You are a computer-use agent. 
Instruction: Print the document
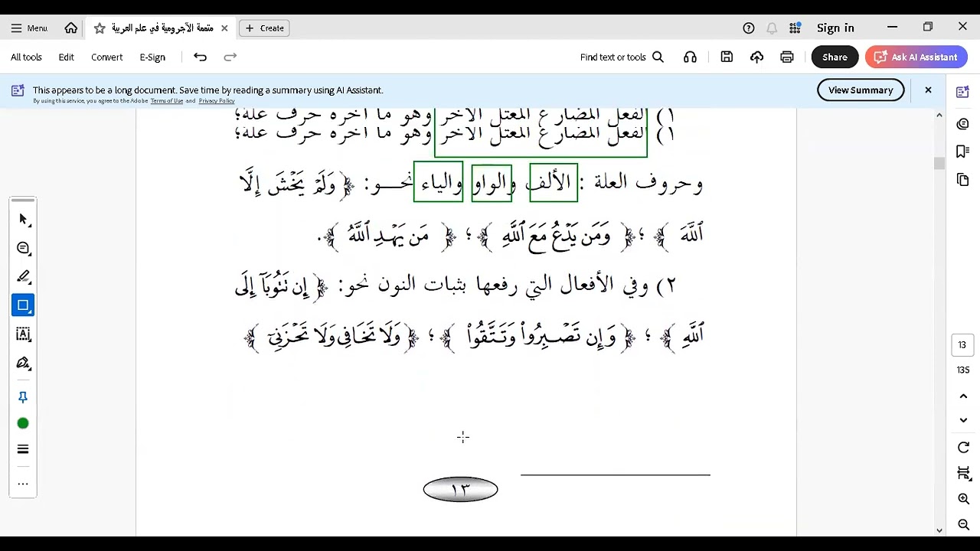click(786, 57)
